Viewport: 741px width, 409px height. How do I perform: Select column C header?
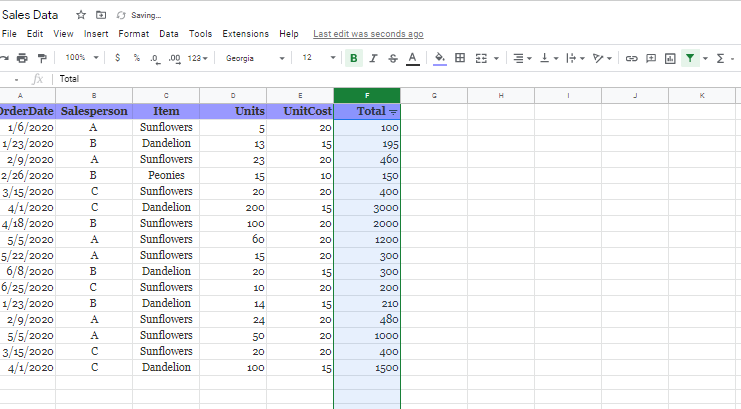pyautogui.click(x=166, y=96)
